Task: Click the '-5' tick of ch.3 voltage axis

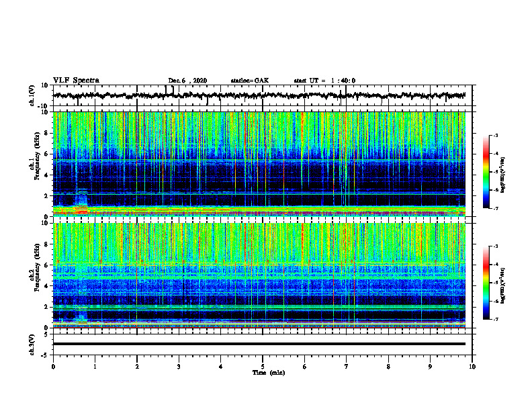Action: coord(45,355)
